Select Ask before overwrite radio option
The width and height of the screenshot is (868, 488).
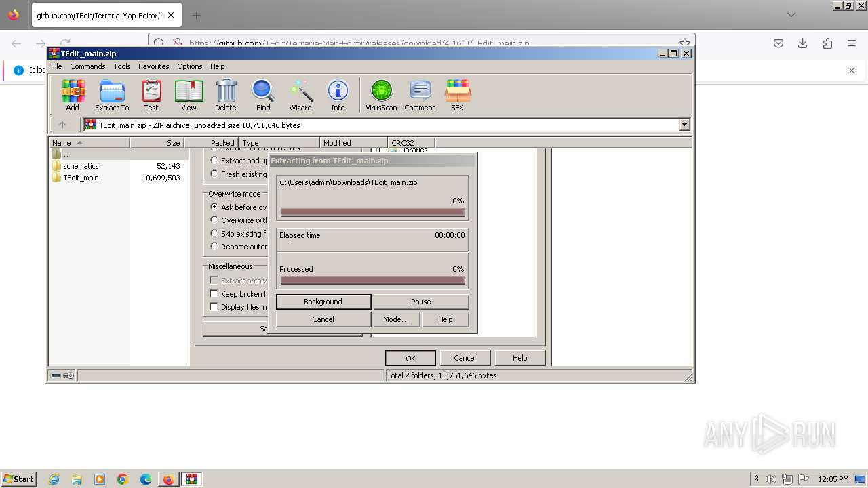coord(214,207)
